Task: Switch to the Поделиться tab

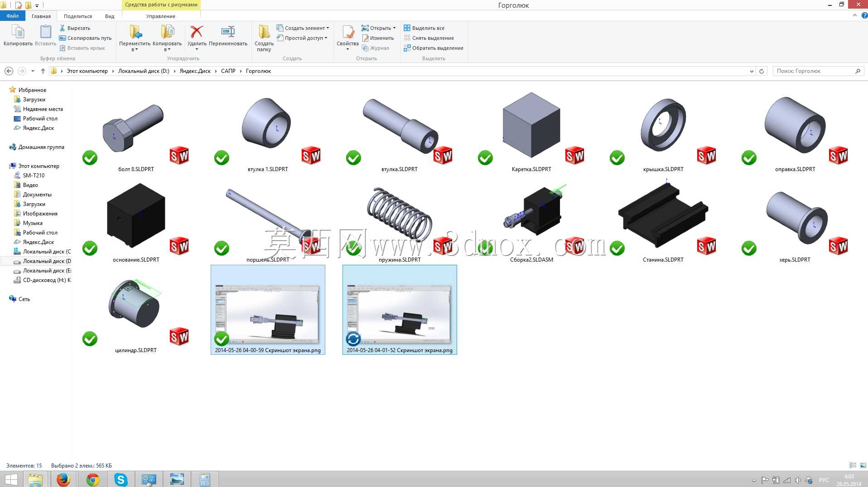Action: (78, 16)
